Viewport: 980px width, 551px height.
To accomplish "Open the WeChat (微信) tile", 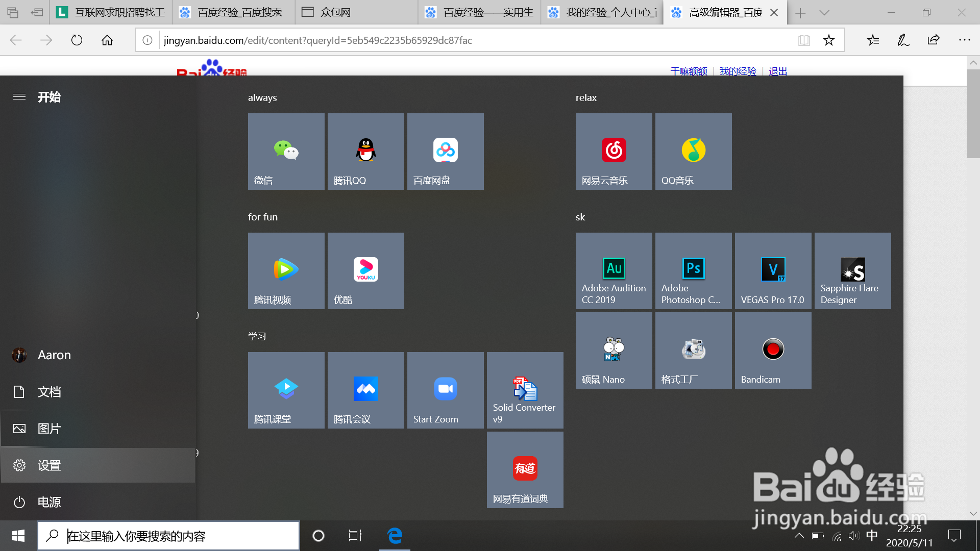I will (286, 152).
